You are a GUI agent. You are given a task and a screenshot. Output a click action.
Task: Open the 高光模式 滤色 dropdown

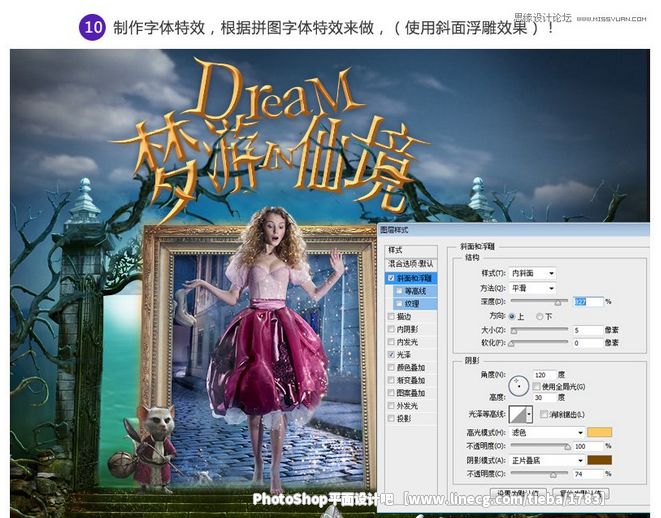coord(547,432)
